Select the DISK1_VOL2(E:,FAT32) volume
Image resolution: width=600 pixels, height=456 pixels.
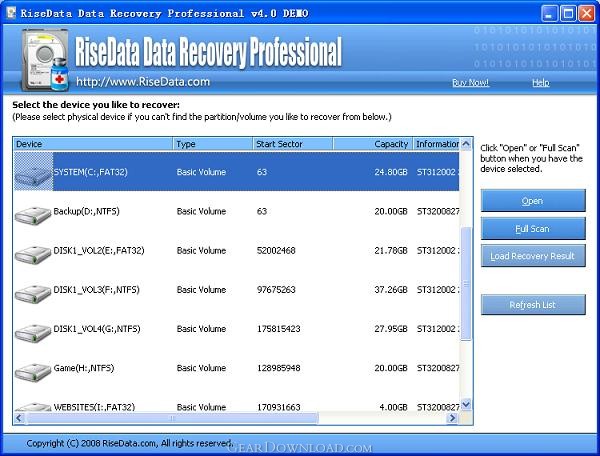tap(99, 251)
